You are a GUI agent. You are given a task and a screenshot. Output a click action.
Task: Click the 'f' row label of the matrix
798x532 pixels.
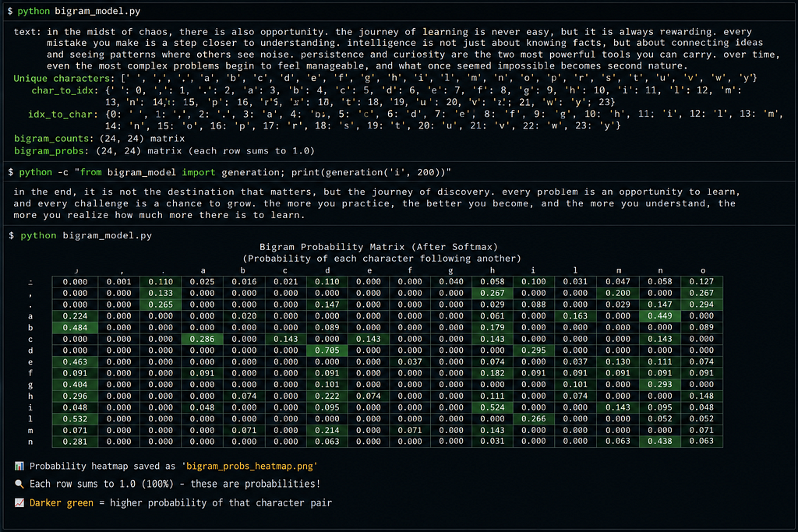coord(30,373)
